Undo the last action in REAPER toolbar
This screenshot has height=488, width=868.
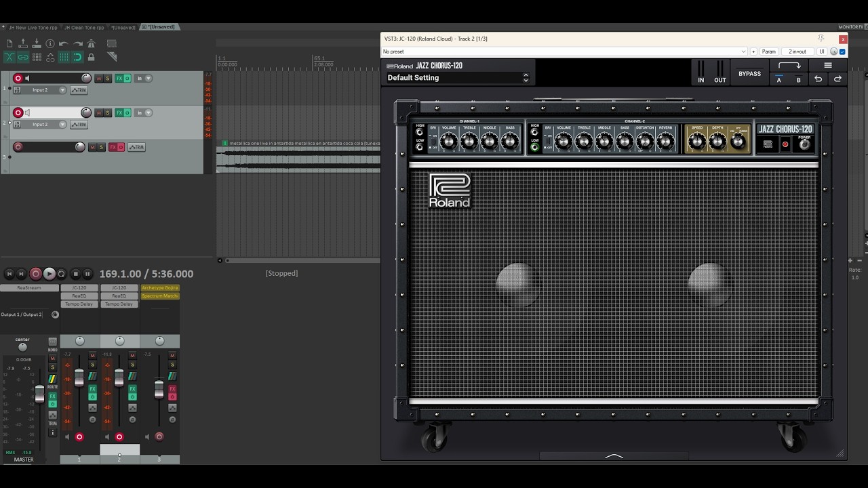64,44
